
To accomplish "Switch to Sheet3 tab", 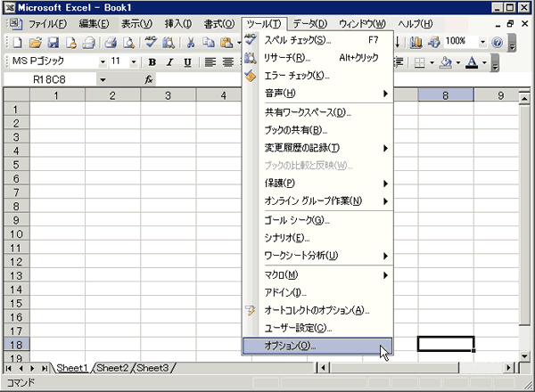I will 152,368.
